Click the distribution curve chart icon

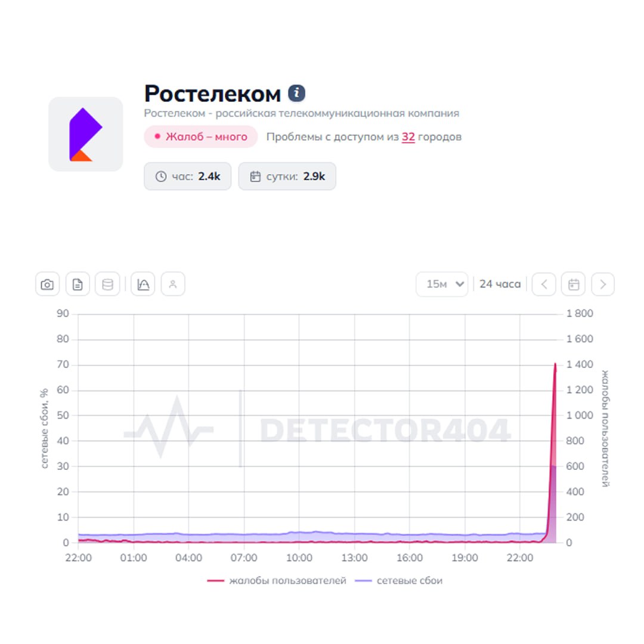point(143,284)
